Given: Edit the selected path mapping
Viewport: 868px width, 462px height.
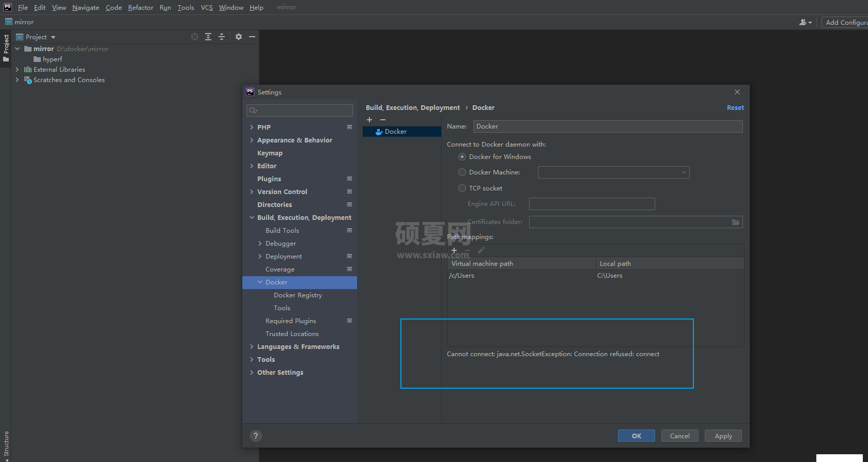Looking at the screenshot, I should (481, 250).
